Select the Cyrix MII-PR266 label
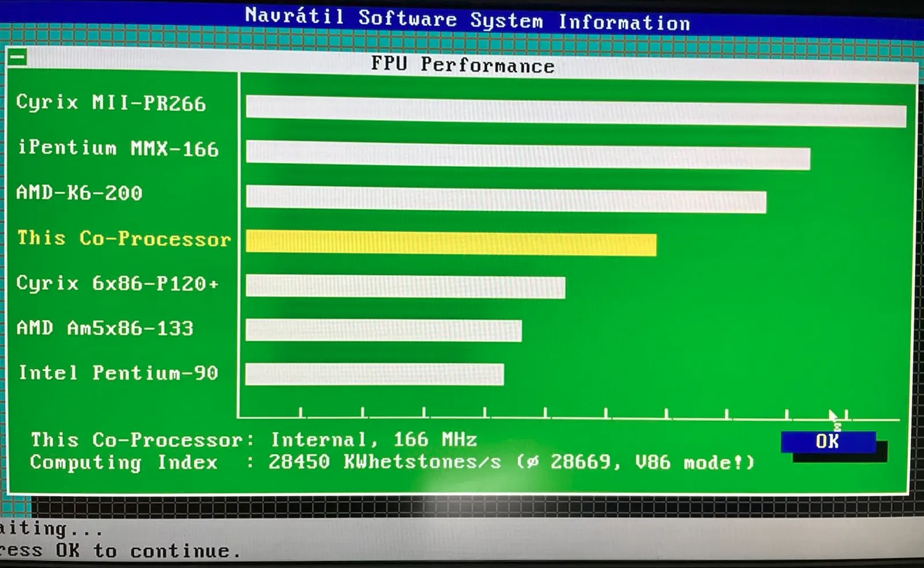The image size is (924, 568). tap(111, 103)
